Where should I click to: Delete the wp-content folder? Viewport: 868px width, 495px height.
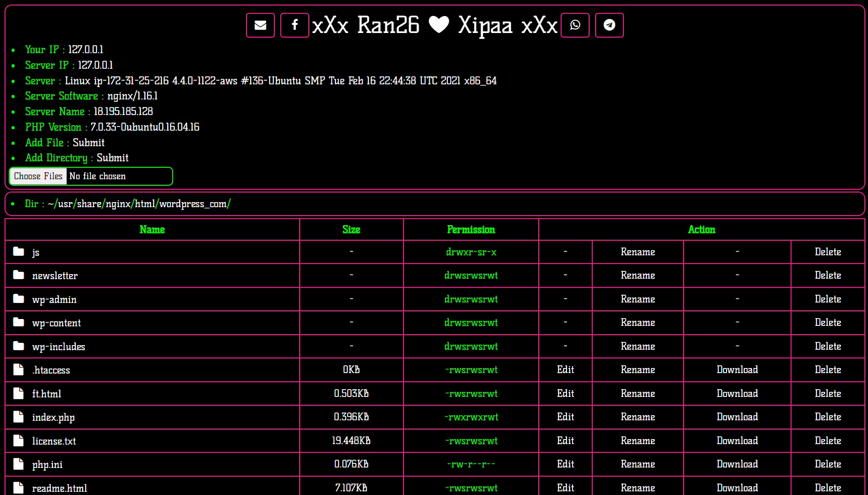point(828,322)
